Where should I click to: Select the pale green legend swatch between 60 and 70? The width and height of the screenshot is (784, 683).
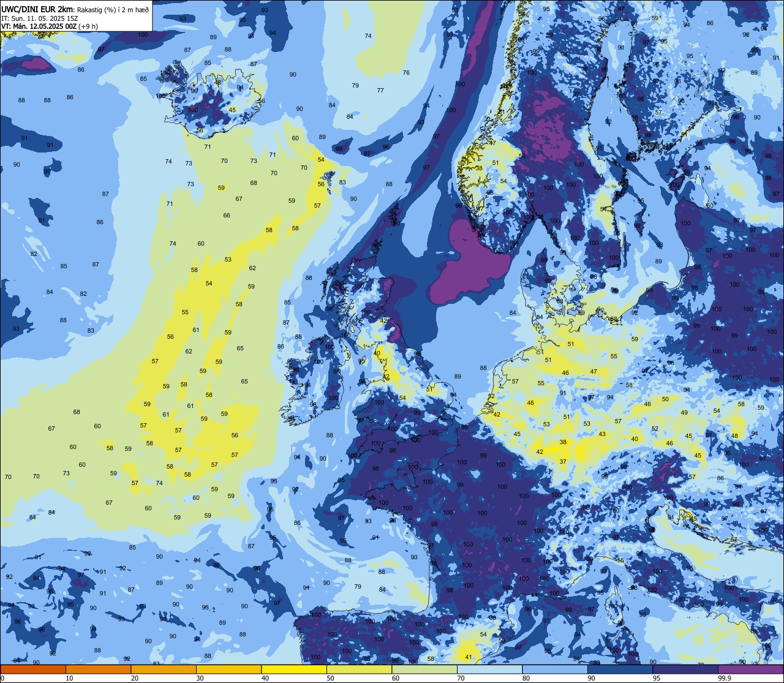click(x=424, y=669)
